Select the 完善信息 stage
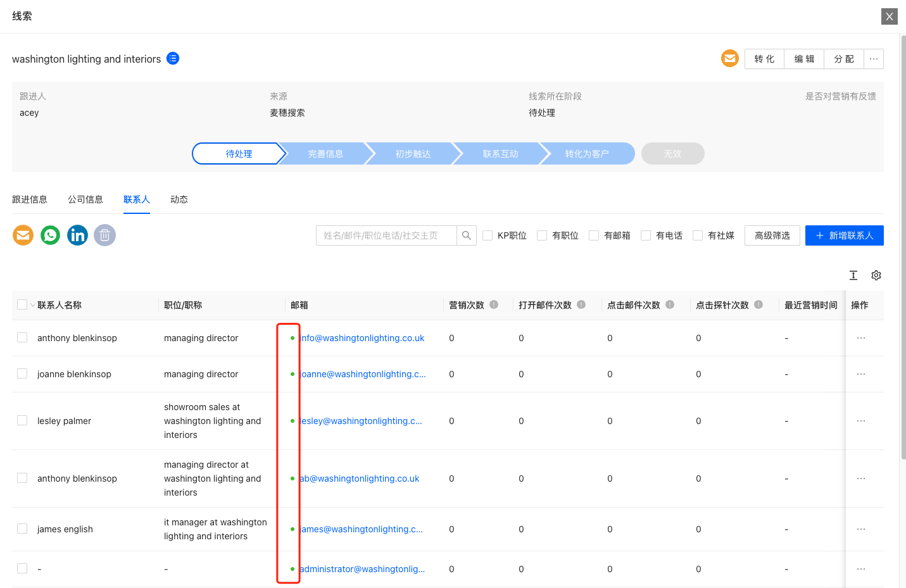906x588 pixels. [325, 154]
